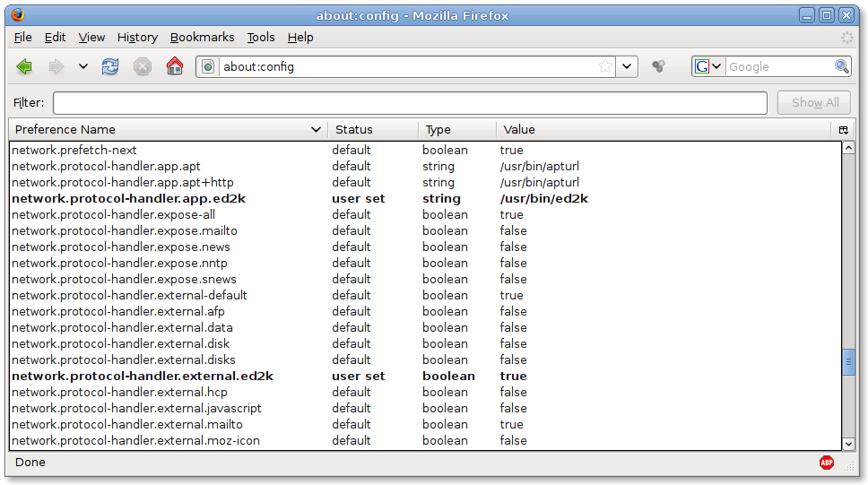Open the Tools menu
The image size is (868, 485).
pyautogui.click(x=261, y=37)
